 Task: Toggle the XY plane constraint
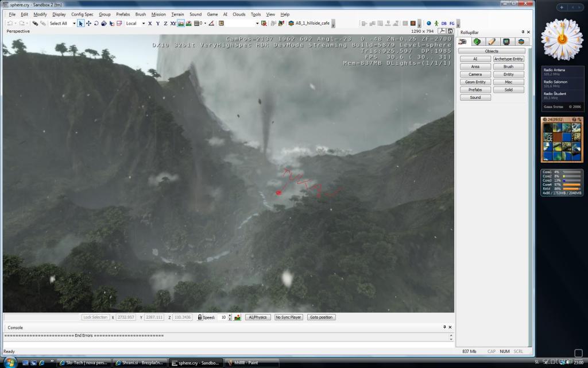coord(173,23)
